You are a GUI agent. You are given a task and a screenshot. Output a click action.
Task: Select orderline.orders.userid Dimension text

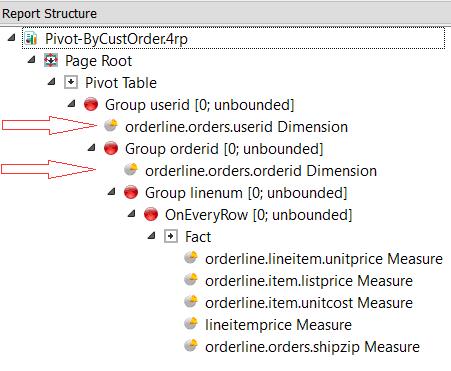tap(236, 127)
